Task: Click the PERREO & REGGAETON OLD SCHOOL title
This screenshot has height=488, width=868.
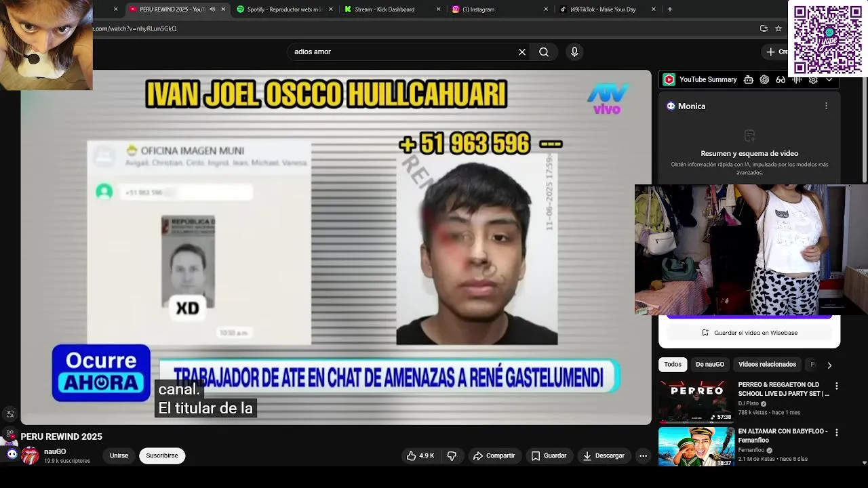Action: [x=783, y=389]
